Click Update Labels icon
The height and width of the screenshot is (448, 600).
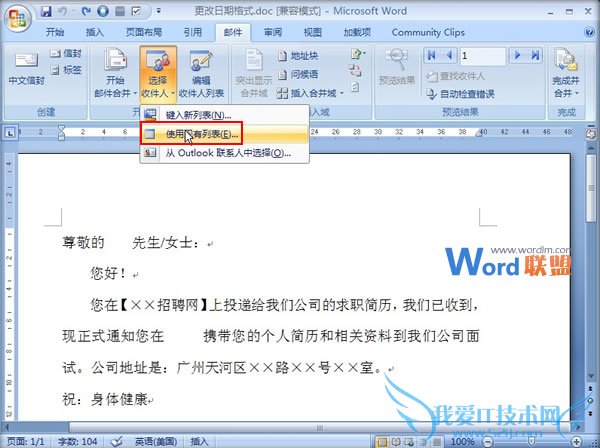click(x=355, y=88)
